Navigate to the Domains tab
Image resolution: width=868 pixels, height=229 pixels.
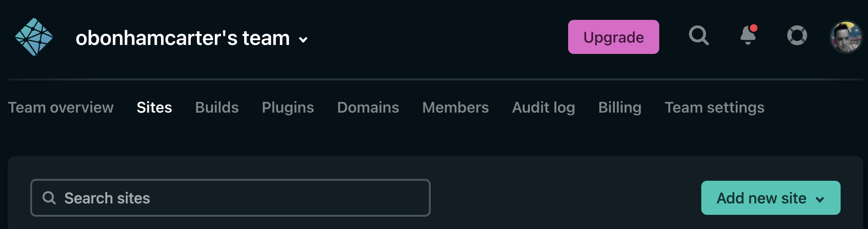pyautogui.click(x=368, y=107)
